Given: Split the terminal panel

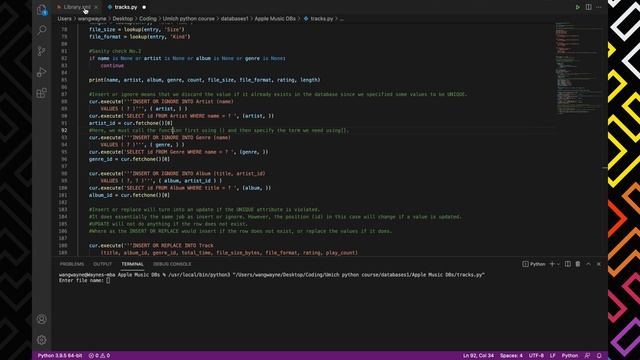Looking at the screenshot, I should (x=568, y=264).
